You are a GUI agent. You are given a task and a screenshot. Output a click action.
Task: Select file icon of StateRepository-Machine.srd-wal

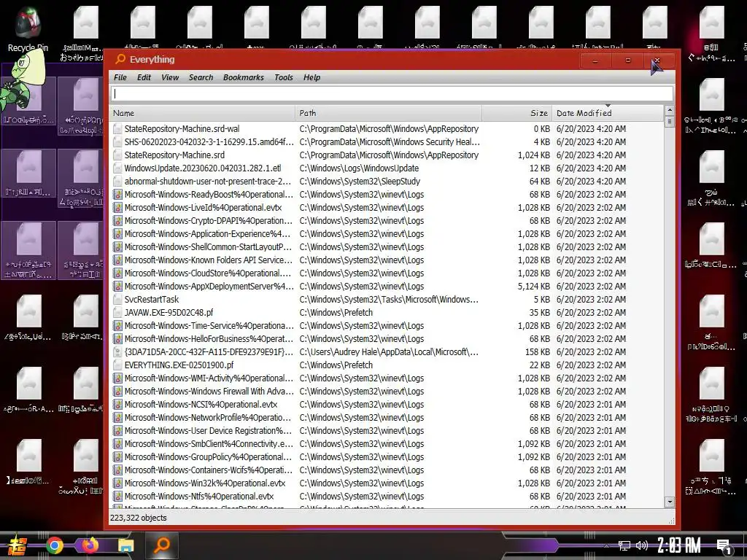pos(117,128)
